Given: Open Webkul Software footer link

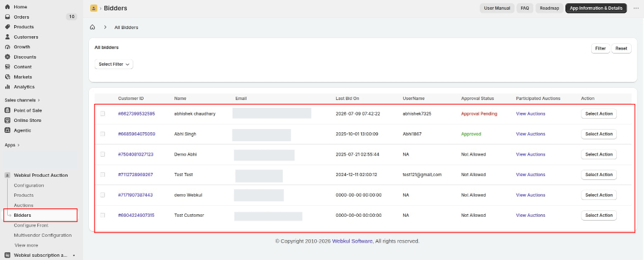Looking at the screenshot, I should pos(352,241).
